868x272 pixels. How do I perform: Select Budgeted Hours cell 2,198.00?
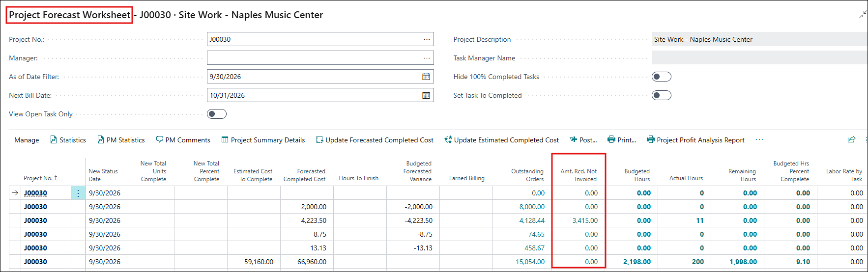click(637, 262)
